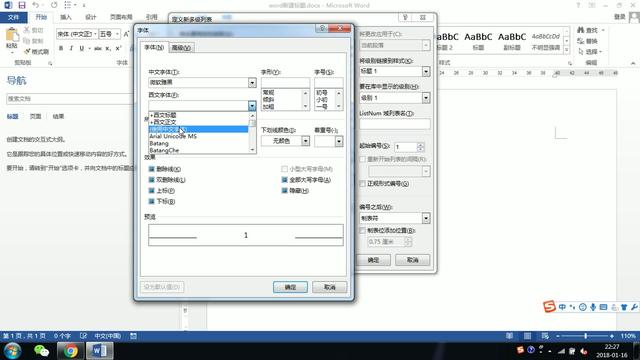Open the ribbon font size dropdown
The image size is (640, 360).
point(118,34)
